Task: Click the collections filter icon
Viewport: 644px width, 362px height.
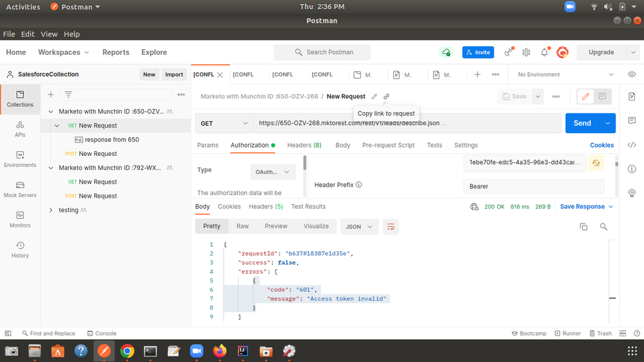Action: pyautogui.click(x=68, y=95)
